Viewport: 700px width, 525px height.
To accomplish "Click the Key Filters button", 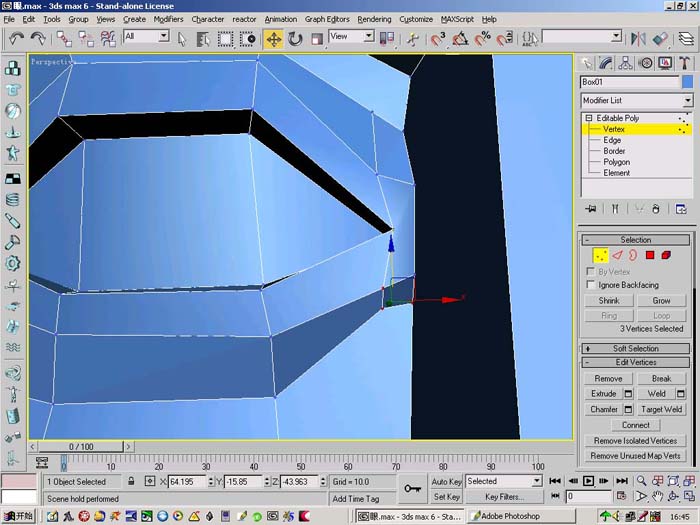I will click(504, 496).
